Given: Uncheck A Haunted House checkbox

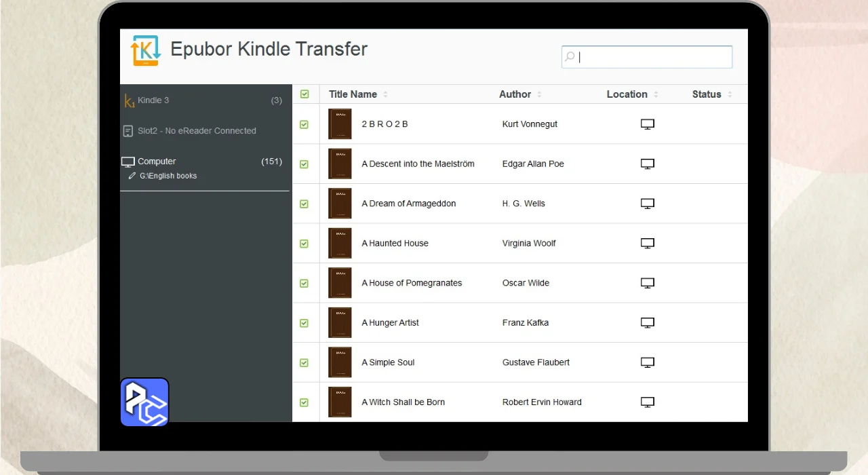Looking at the screenshot, I should coord(304,244).
